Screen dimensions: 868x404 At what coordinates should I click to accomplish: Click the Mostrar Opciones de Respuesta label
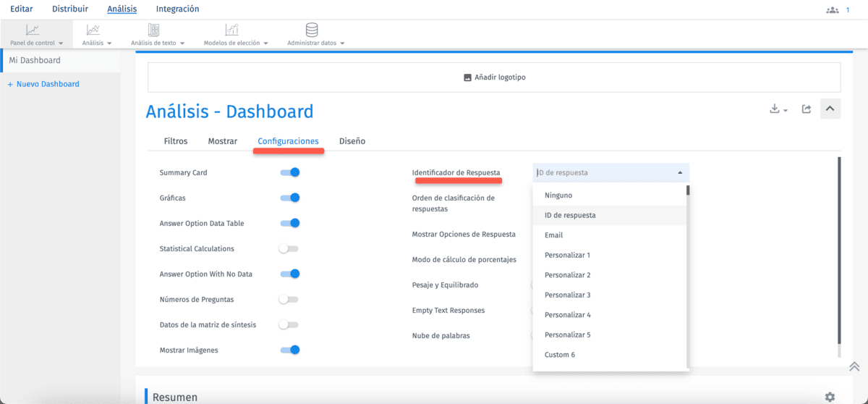pyautogui.click(x=464, y=235)
